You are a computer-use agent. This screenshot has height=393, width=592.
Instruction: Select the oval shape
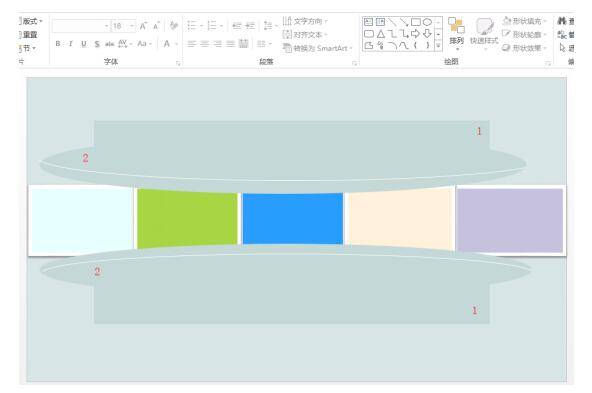pos(427,22)
